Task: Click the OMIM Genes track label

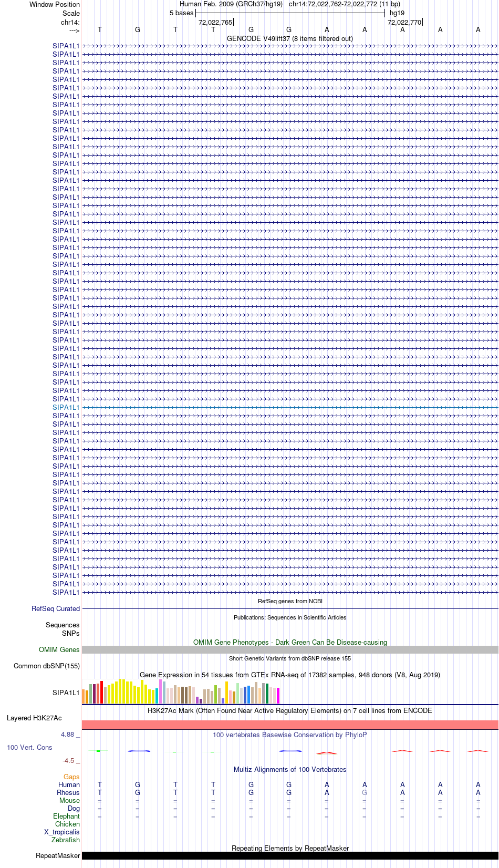Action: pyautogui.click(x=59, y=649)
